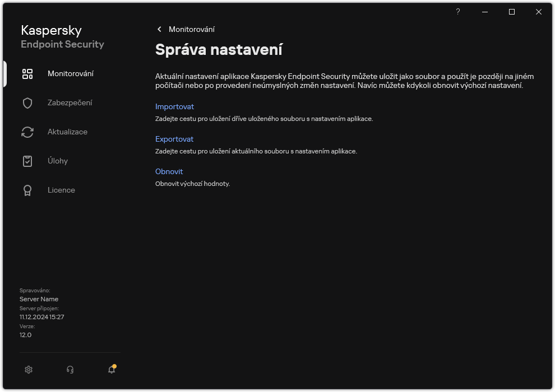This screenshot has width=555, height=392.
Task: Open the Licence section
Action: click(x=61, y=190)
